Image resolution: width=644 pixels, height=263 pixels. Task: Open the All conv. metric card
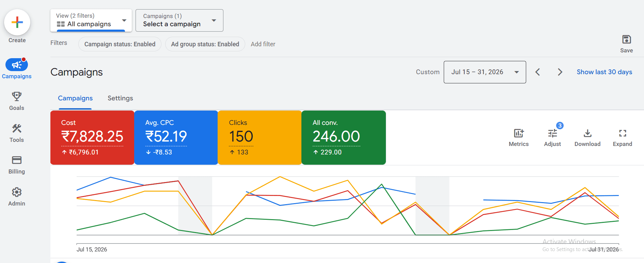pyautogui.click(x=344, y=137)
